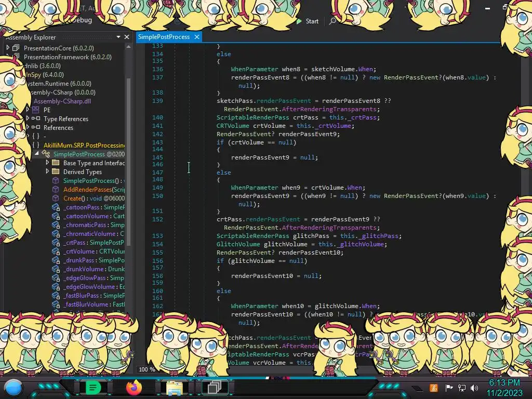Viewport: 532px width, 399px height.
Task: Select the _fastBlurPass field
Action: [x=94, y=296]
